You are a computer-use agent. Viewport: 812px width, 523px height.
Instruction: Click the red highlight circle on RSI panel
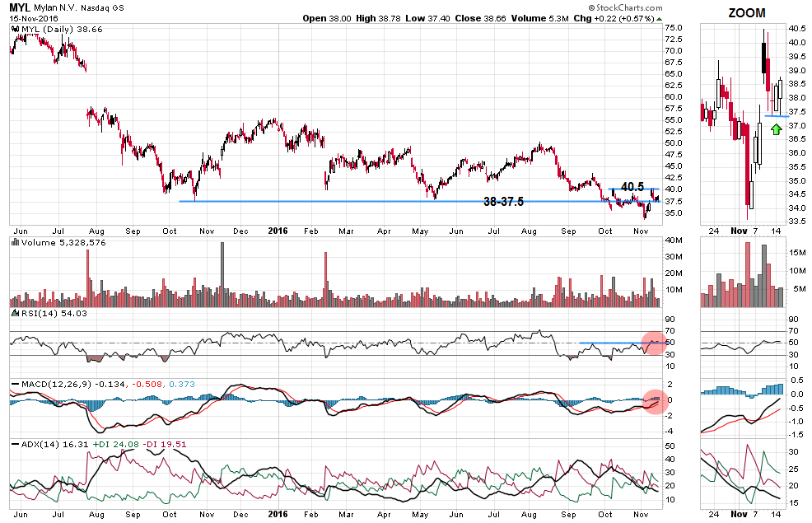click(654, 343)
